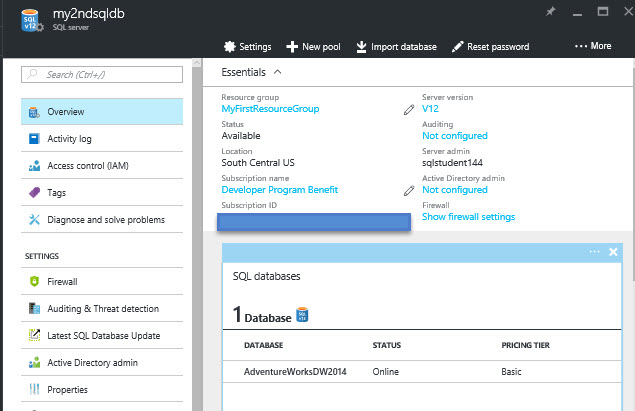635x411 pixels.
Task: Click the Settings gear icon in toolbar
Action: [x=229, y=47]
